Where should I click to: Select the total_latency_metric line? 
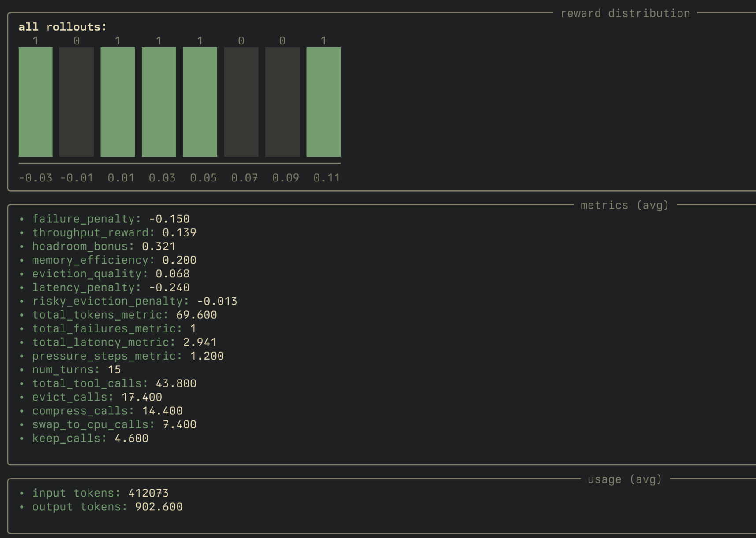[x=119, y=342]
